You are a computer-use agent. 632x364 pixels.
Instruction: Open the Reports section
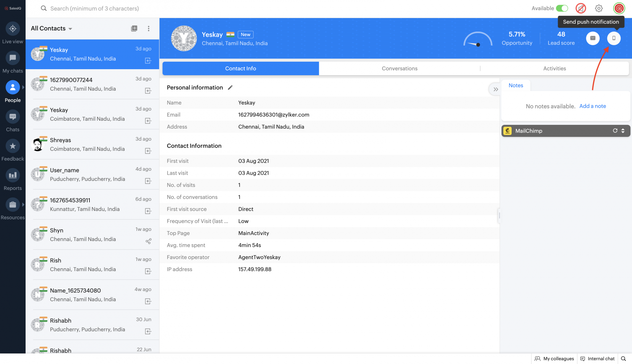[13, 175]
